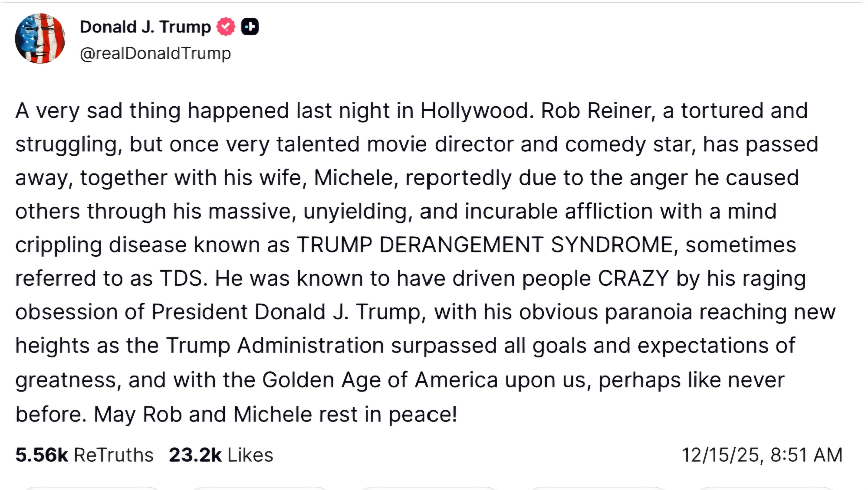This screenshot has height=490, width=868.
Task: Click the 12/15/25, 8:51 AM timestamp
Action: point(762,455)
